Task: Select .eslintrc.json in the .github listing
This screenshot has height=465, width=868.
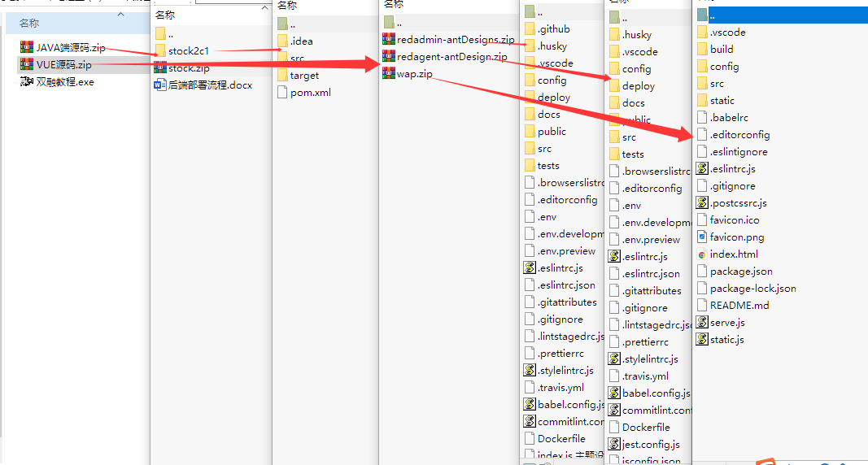Action: coord(560,285)
